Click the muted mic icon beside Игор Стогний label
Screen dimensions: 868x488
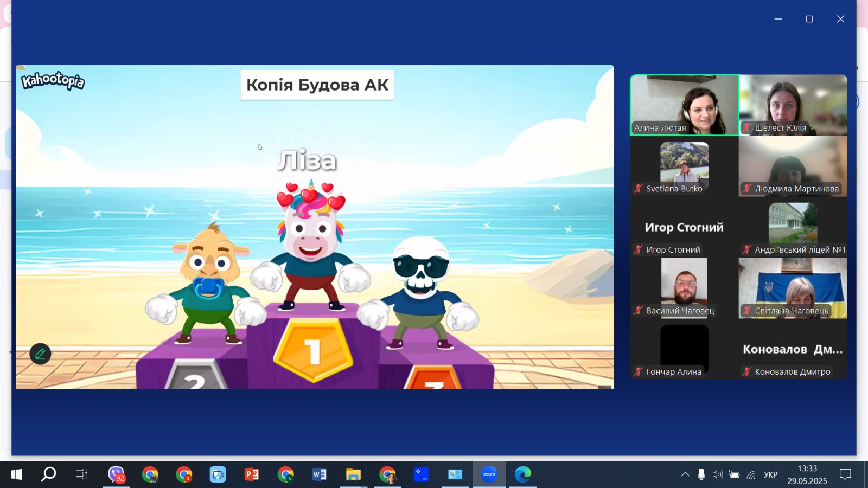click(x=639, y=249)
